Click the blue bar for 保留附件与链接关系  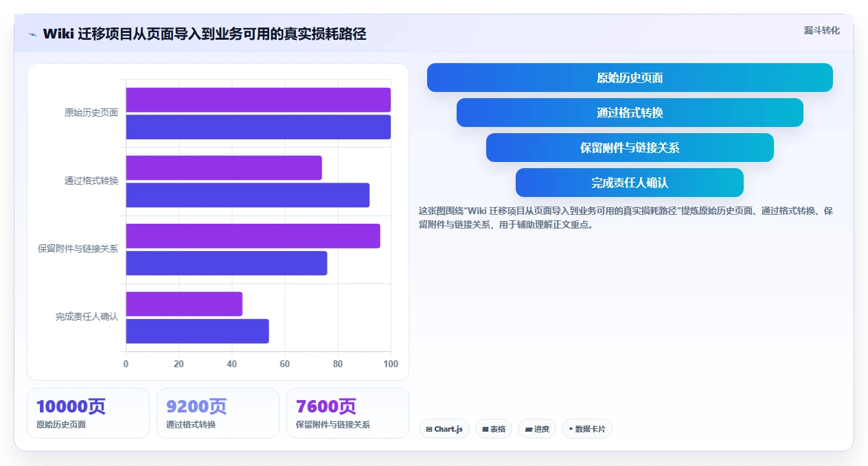[x=227, y=263]
